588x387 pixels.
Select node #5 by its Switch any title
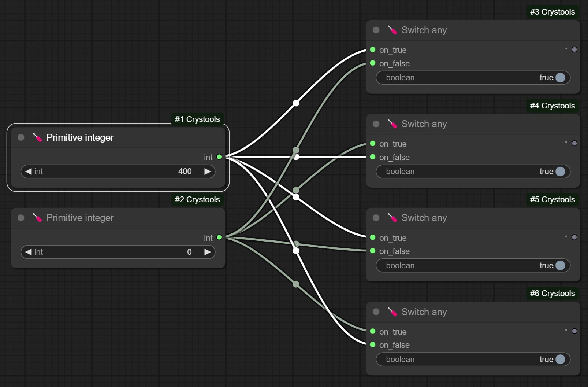pyautogui.click(x=424, y=218)
